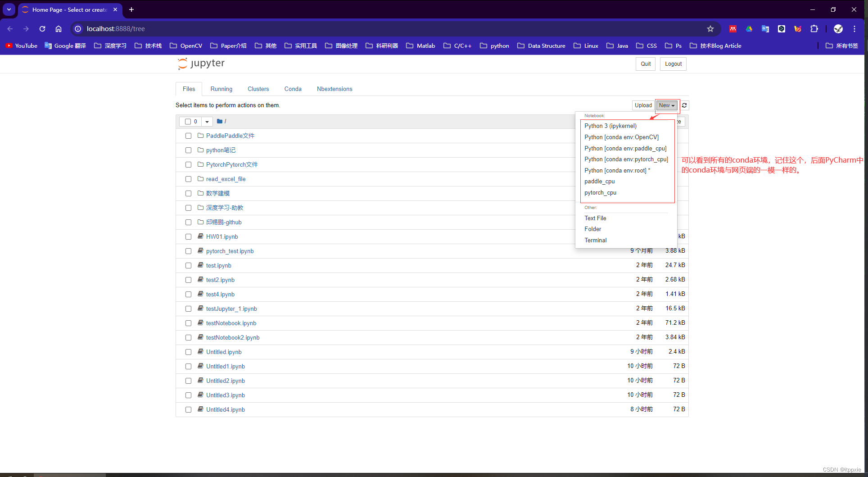Open the YouTube bookmark
The width and height of the screenshot is (868, 477).
click(x=21, y=45)
